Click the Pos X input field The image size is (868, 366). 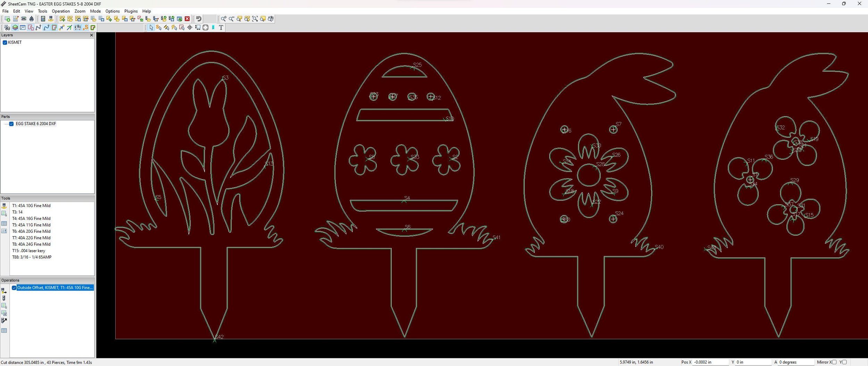click(x=710, y=362)
